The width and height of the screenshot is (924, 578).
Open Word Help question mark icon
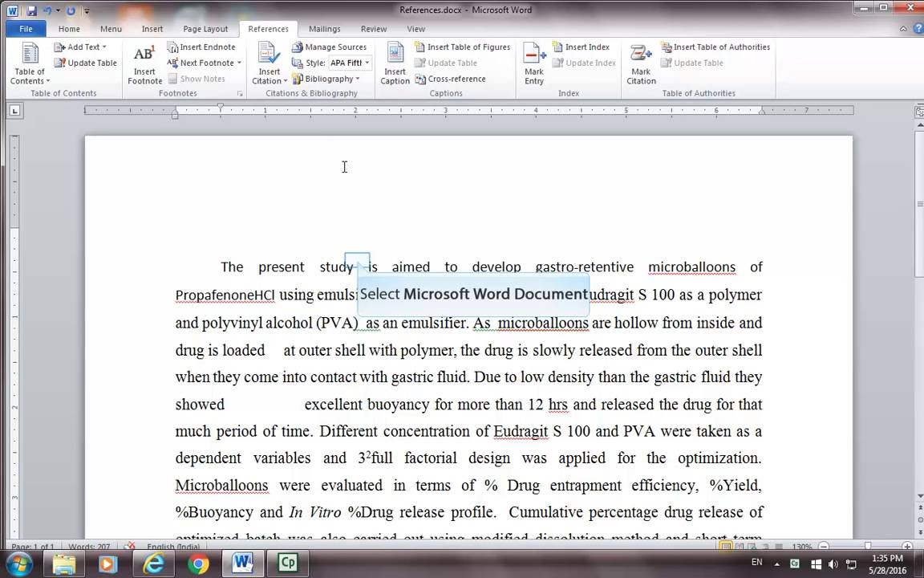917,28
